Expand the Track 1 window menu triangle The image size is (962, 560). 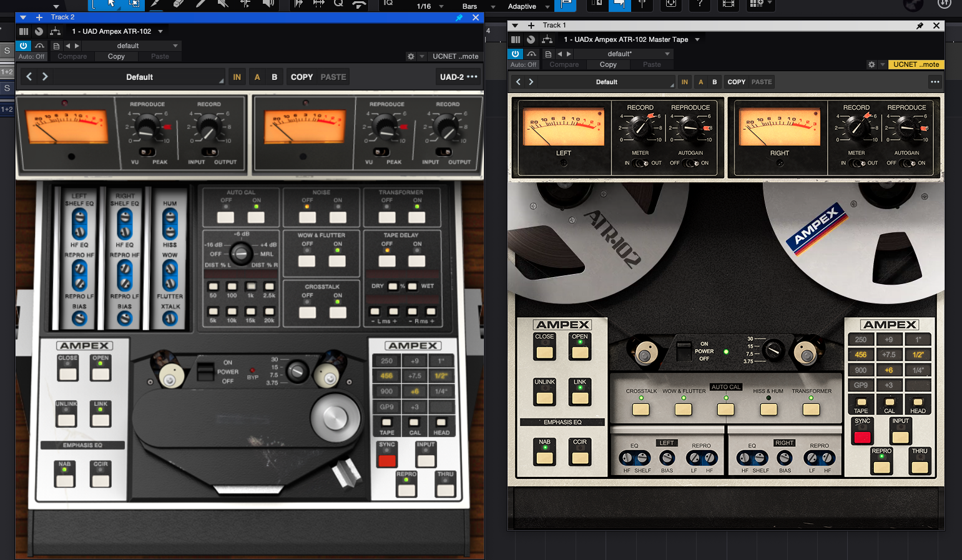[515, 26]
